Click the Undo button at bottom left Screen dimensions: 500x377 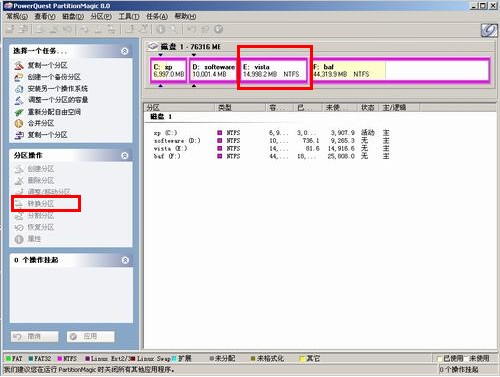(35, 336)
